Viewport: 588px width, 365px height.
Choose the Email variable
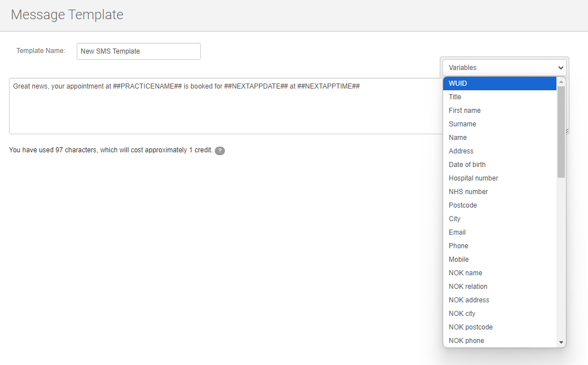(x=499, y=232)
